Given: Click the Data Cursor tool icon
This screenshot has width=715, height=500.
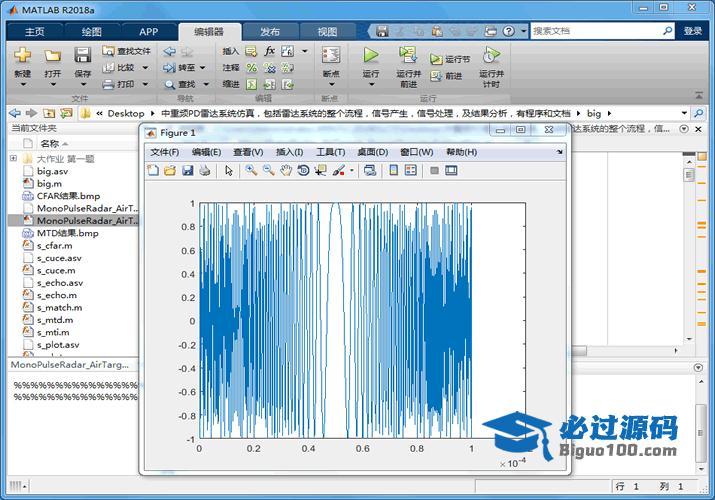Looking at the screenshot, I should 320,171.
